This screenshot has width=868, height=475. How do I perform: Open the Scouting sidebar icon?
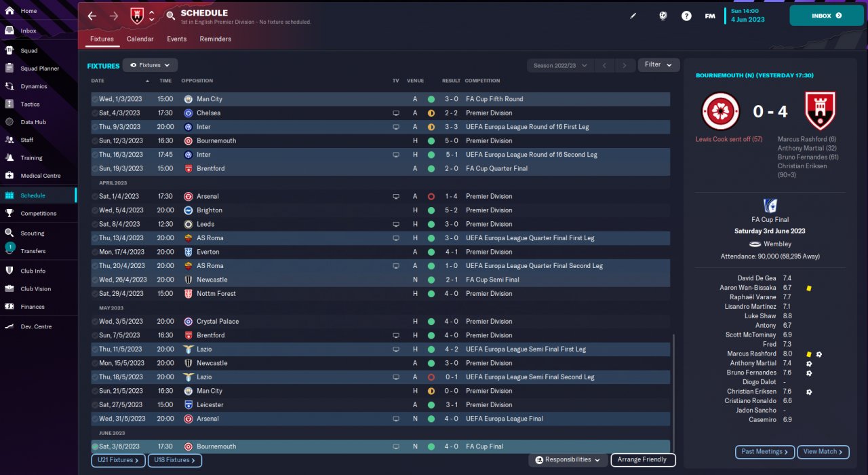(9, 233)
